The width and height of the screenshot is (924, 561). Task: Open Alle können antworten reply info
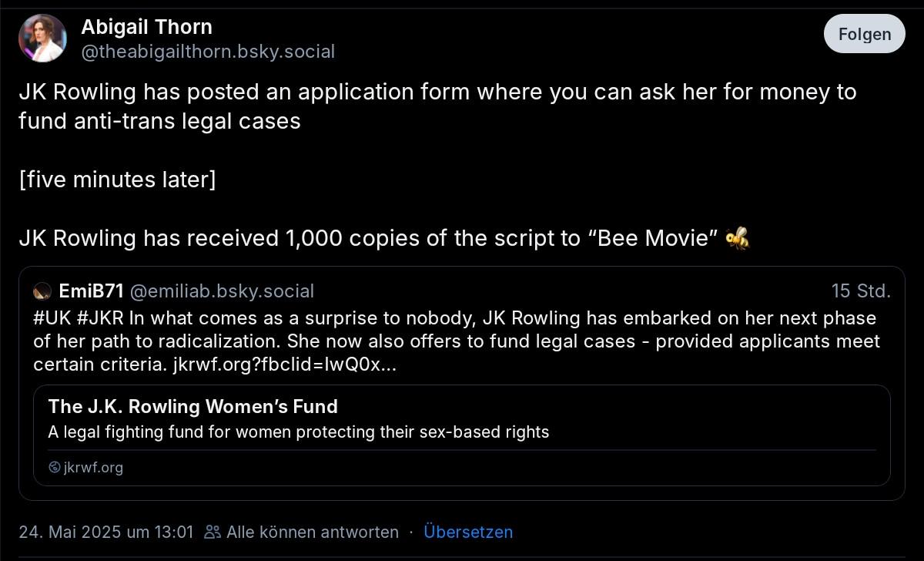(313, 532)
